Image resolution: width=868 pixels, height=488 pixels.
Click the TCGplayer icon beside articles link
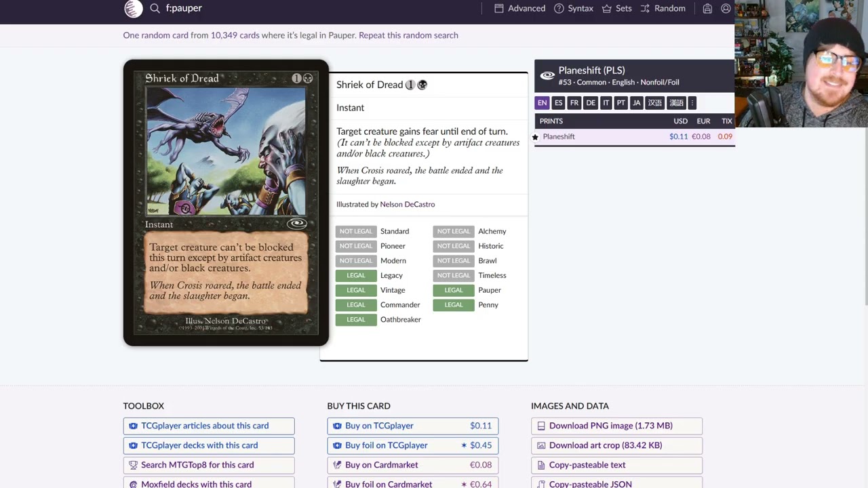pos(134,426)
